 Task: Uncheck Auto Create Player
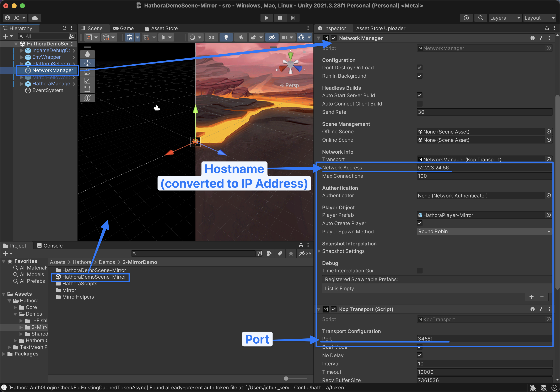420,223
